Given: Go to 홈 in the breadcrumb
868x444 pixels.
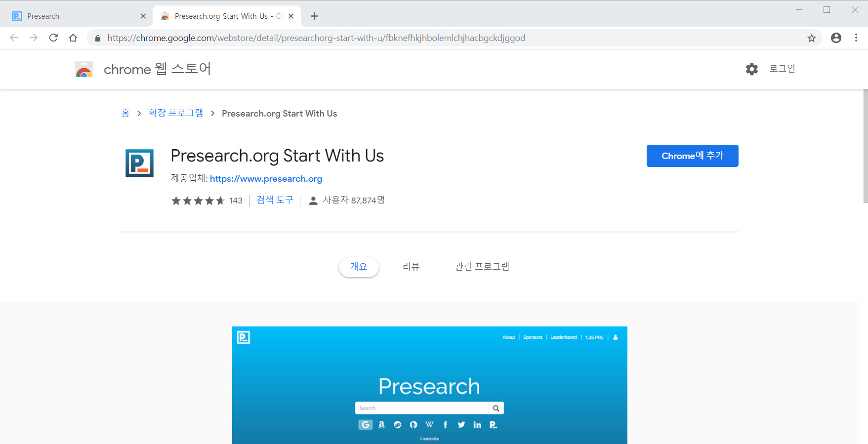Looking at the screenshot, I should [125, 113].
